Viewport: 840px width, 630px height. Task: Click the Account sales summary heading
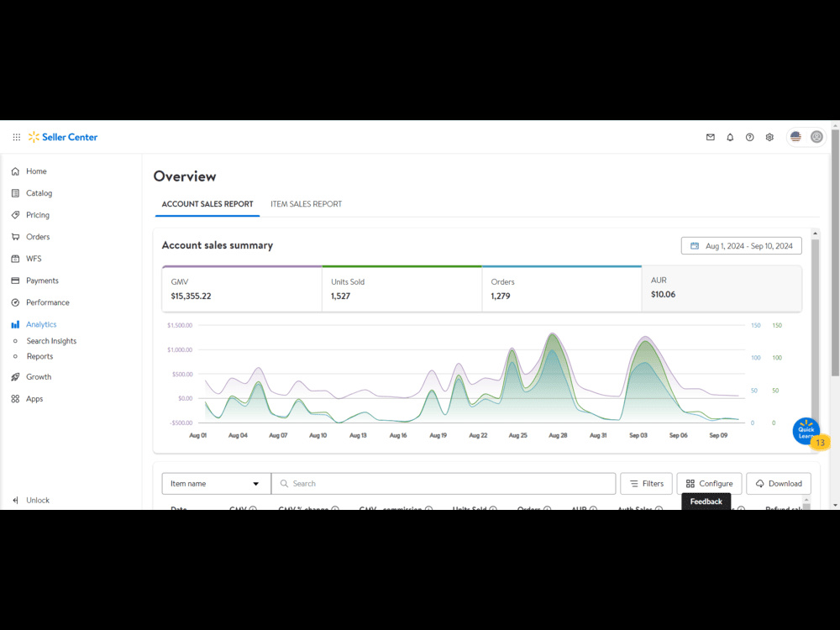coord(218,245)
